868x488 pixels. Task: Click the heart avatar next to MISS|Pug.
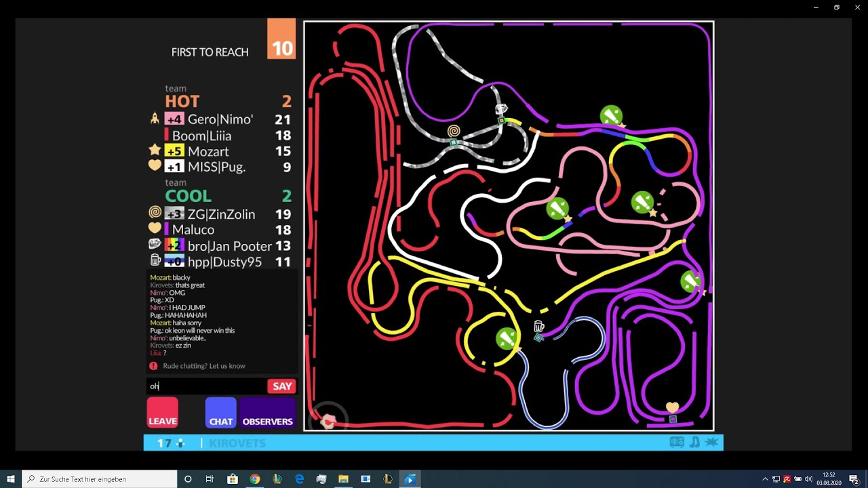155,165
